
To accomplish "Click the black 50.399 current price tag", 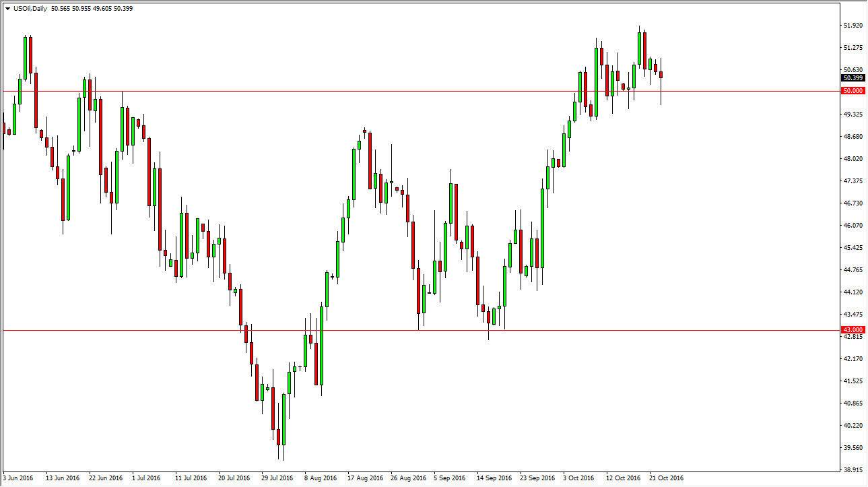I will (x=852, y=77).
